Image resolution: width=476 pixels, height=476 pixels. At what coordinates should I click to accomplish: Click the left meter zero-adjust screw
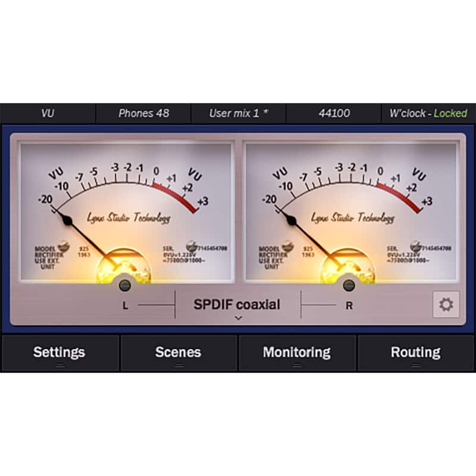[x=125, y=285]
